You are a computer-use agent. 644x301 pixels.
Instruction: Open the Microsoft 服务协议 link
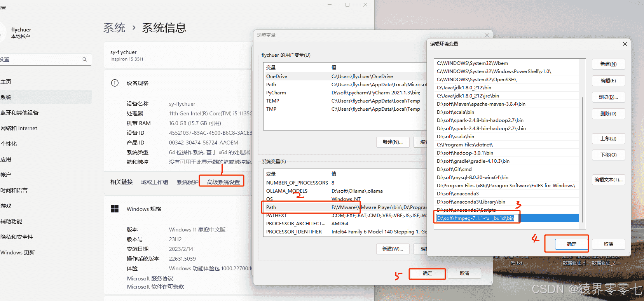click(x=150, y=278)
